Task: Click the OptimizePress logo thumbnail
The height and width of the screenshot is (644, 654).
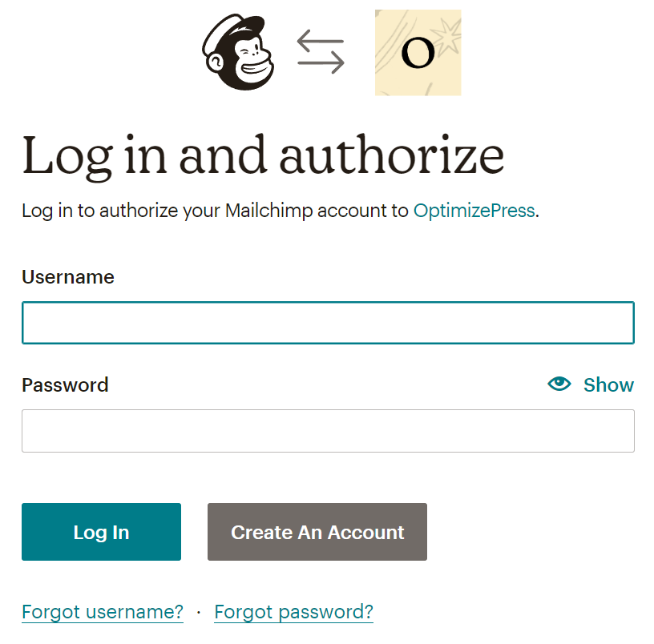Action: click(418, 53)
